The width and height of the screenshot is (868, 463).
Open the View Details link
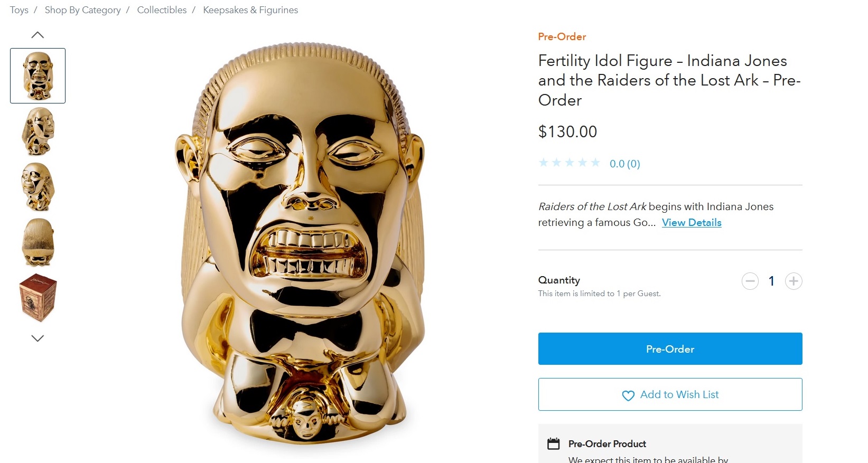pyautogui.click(x=692, y=222)
